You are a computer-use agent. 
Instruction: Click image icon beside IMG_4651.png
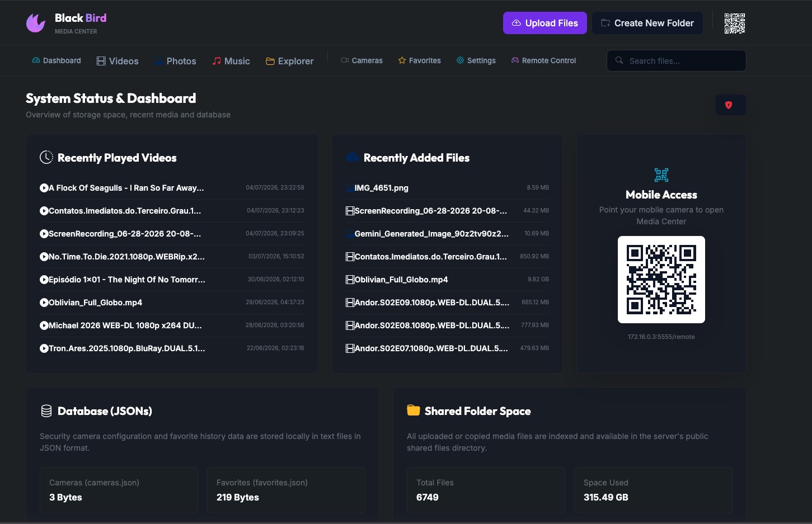point(350,188)
